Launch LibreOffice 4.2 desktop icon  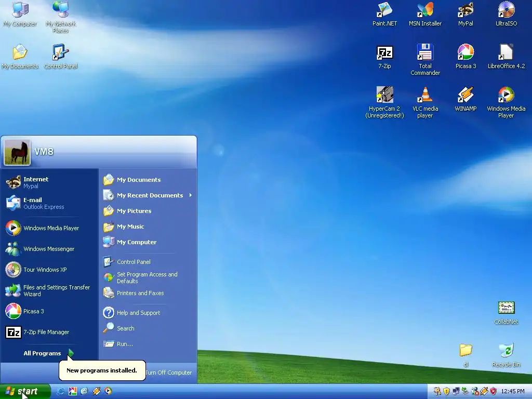506,57
